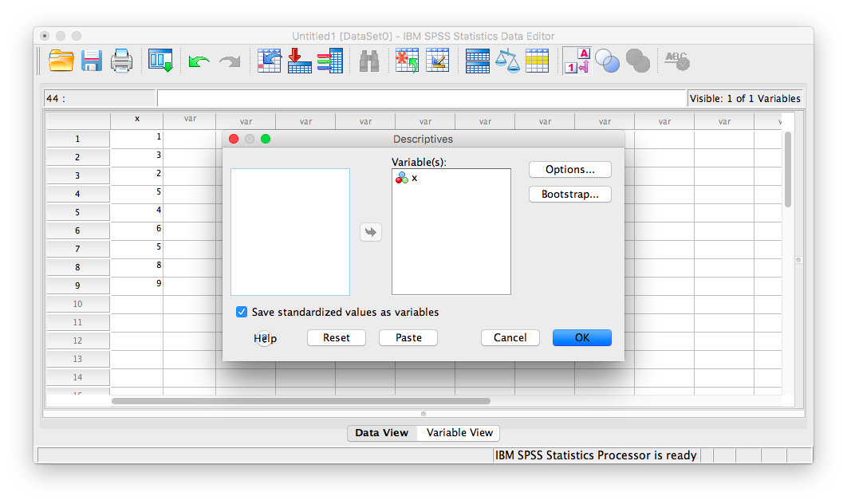The image size is (847, 504).
Task: Click Paste to paste syntax
Action: [x=408, y=337]
